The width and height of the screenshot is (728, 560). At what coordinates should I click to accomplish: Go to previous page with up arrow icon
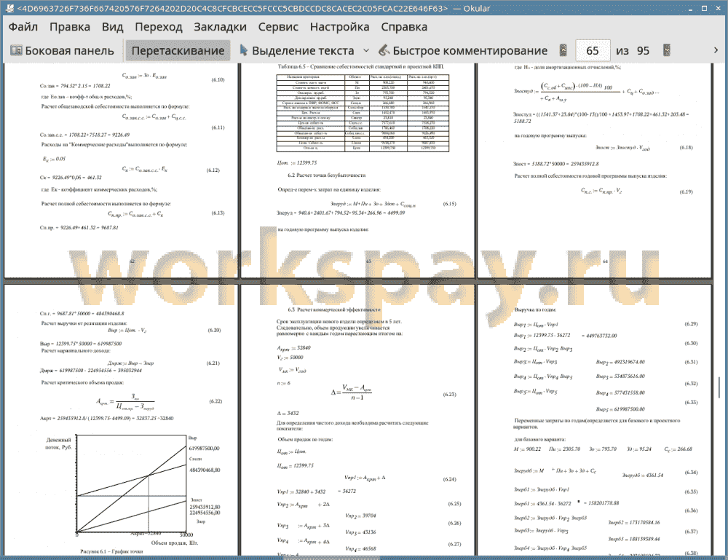(x=563, y=50)
